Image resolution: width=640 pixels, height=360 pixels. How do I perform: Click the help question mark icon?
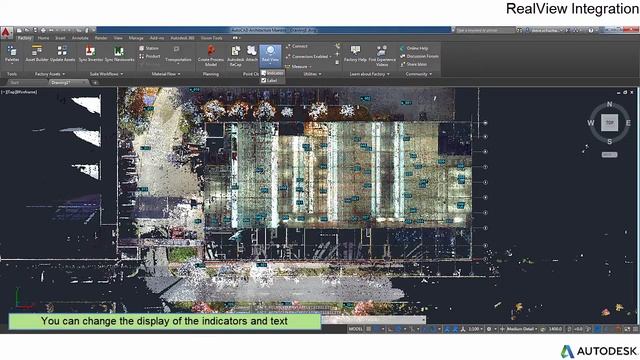point(591,30)
